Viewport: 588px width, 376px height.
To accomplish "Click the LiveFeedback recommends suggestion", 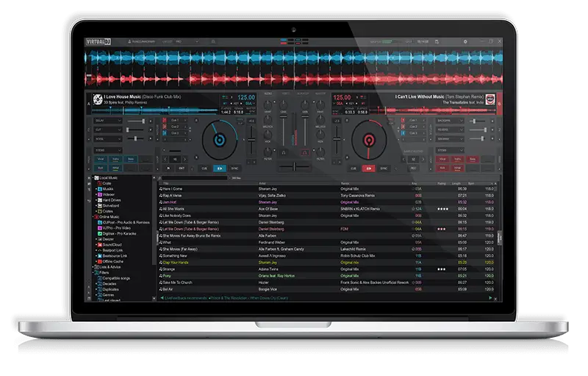I will pyautogui.click(x=226, y=298).
